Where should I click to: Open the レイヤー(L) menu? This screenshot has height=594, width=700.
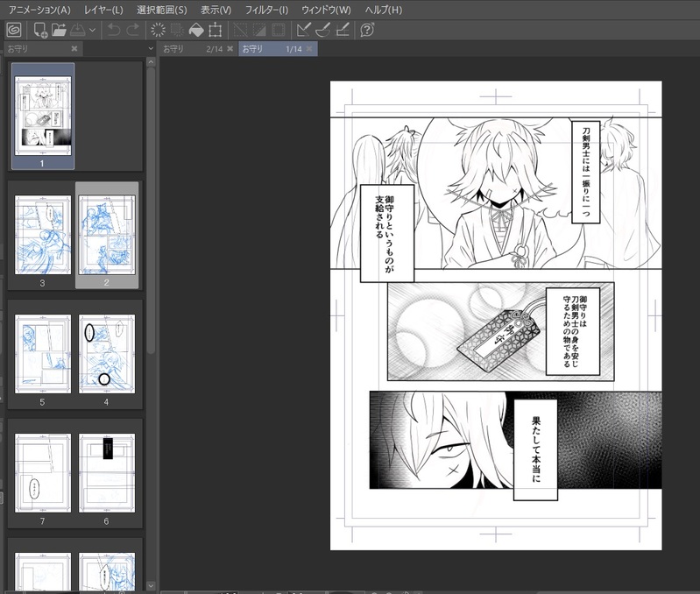coord(103,10)
